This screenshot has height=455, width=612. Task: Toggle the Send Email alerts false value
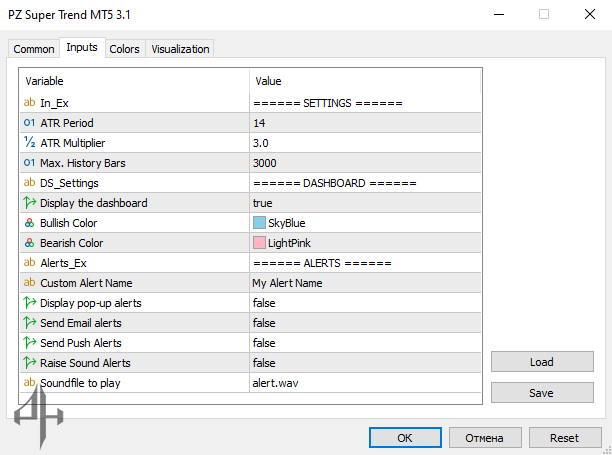click(264, 323)
